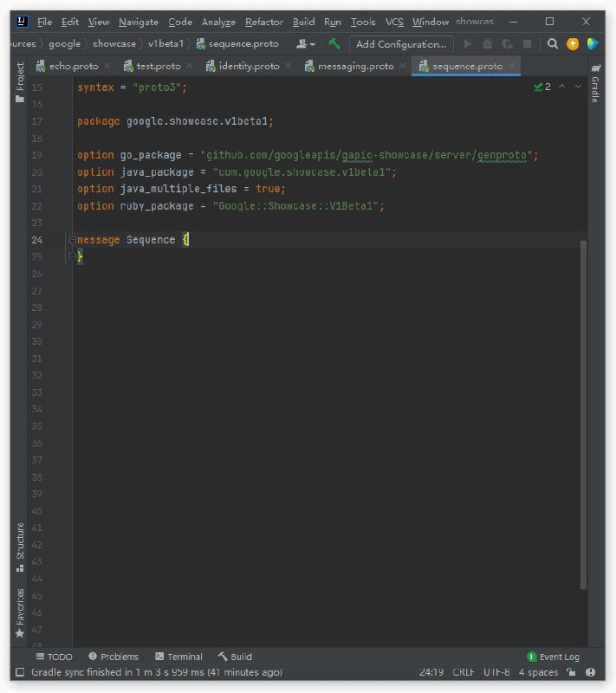
Task: Close the test.proto tab
Action: [190, 66]
